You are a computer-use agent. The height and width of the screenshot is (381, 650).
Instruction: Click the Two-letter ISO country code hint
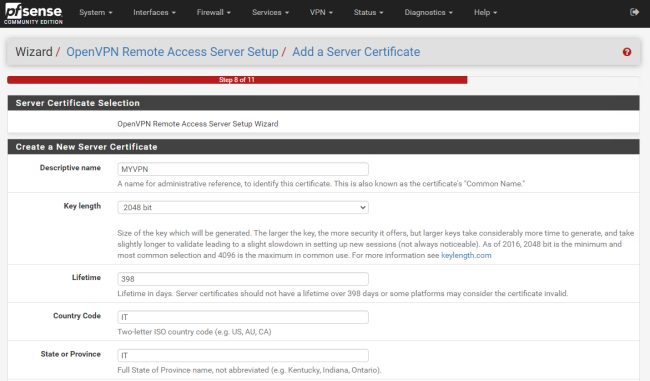[194, 332]
